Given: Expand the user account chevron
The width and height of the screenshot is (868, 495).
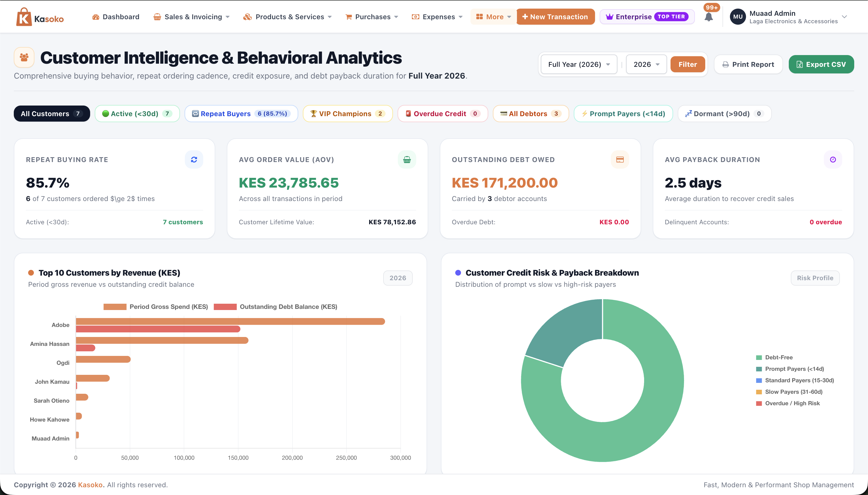Looking at the screenshot, I should coord(844,17).
